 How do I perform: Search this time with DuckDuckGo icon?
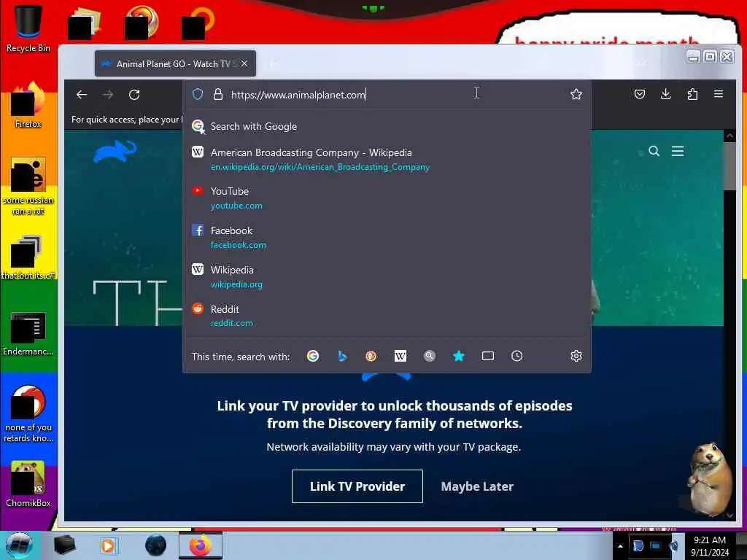(371, 356)
